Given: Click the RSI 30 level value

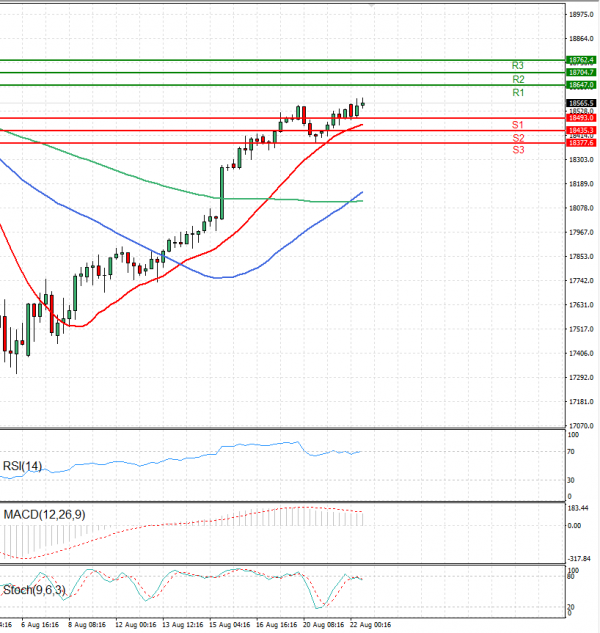Looking at the screenshot, I should coord(571,480).
